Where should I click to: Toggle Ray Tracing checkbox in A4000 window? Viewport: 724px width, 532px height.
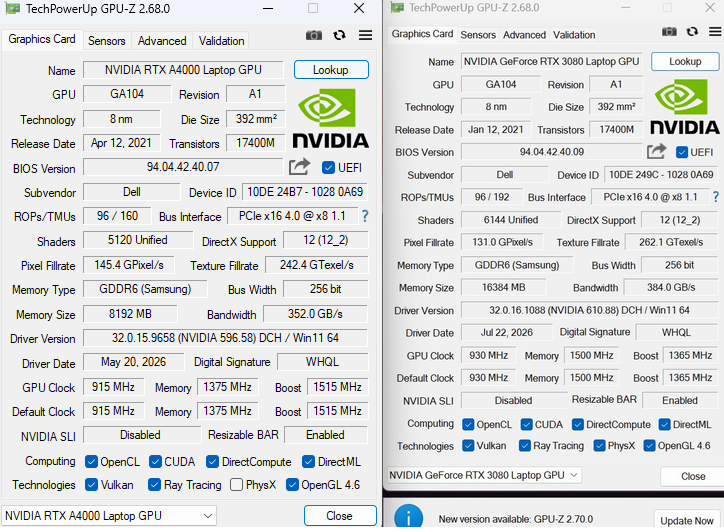(x=154, y=484)
